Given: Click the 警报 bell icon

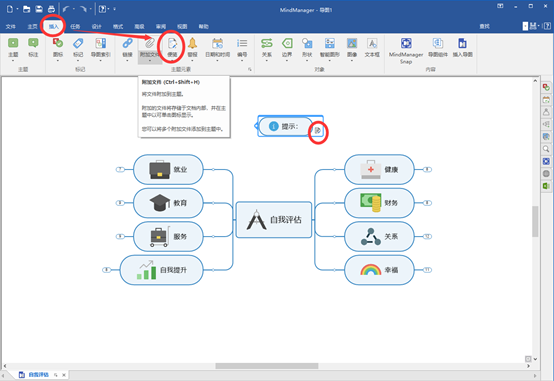Looking at the screenshot, I should pyautogui.click(x=192, y=43).
